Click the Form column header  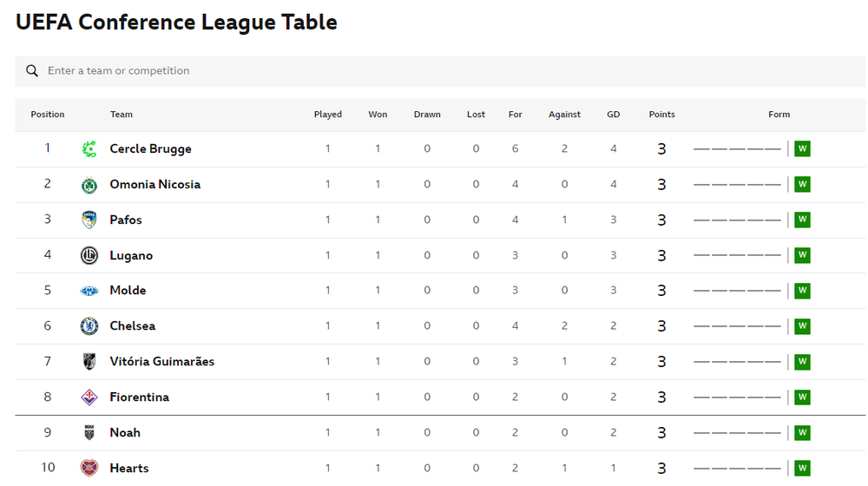pos(779,115)
